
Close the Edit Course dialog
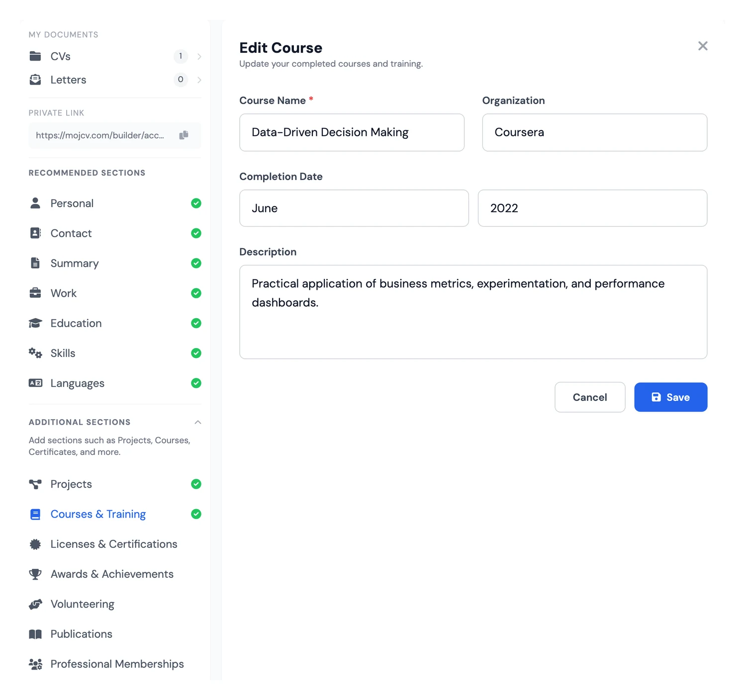coord(703,46)
